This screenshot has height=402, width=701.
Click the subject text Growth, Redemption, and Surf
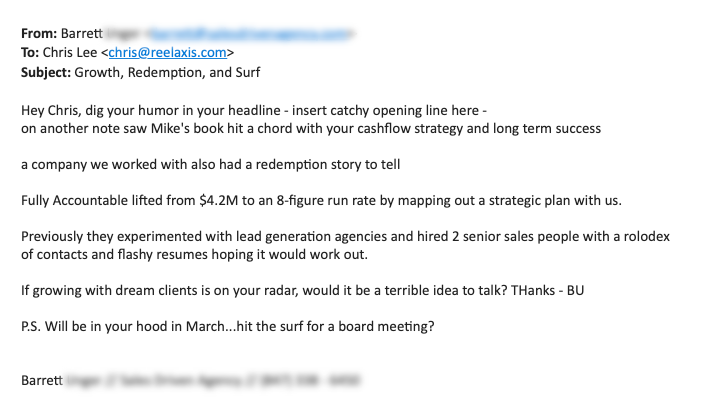coord(167,72)
